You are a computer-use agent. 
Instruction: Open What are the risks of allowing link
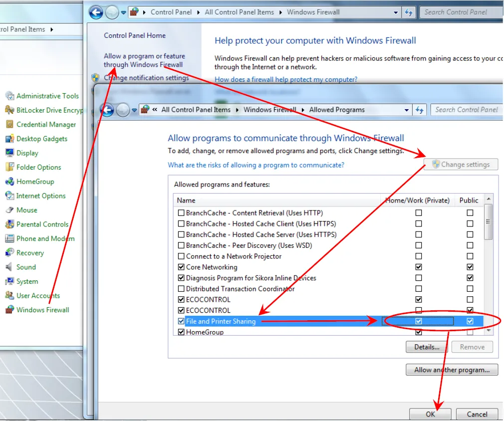pos(256,165)
